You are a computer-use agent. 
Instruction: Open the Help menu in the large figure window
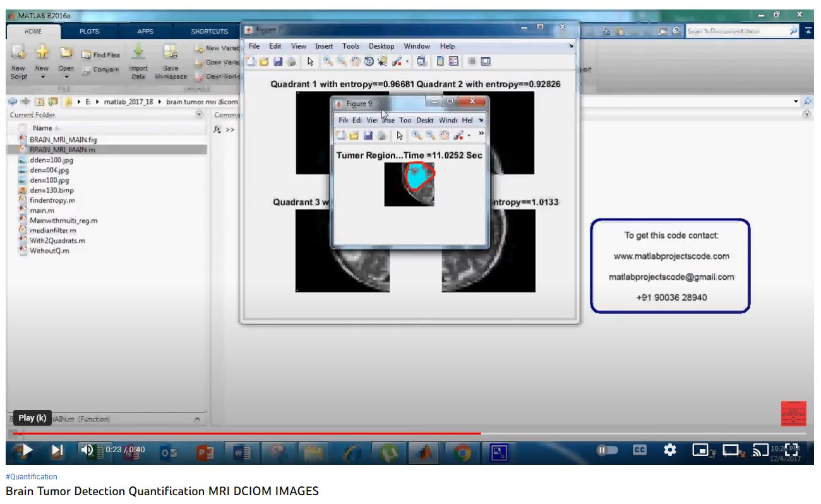pyautogui.click(x=447, y=46)
